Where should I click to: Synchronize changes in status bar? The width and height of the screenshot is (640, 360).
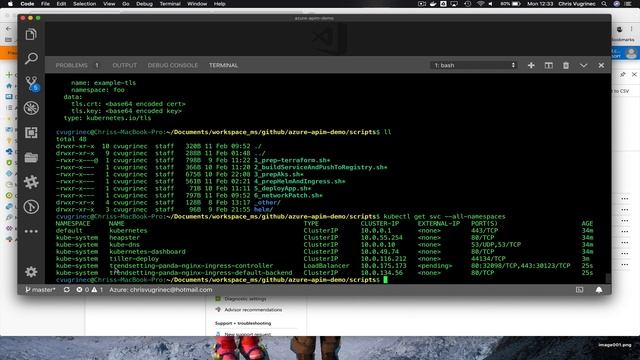(67, 290)
